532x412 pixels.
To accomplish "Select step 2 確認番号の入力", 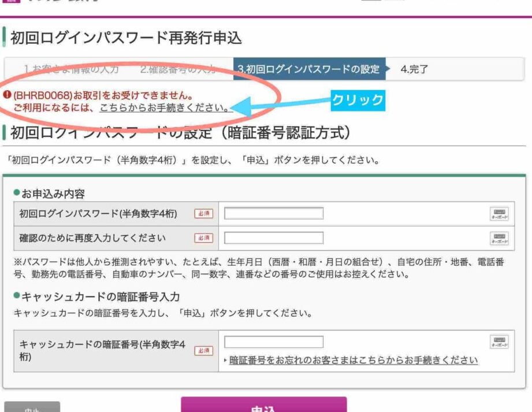I will [178, 69].
